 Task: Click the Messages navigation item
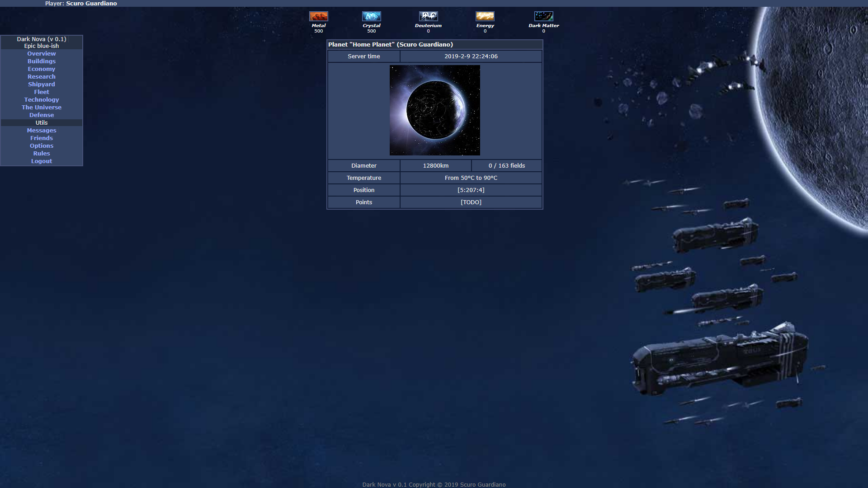(42, 131)
